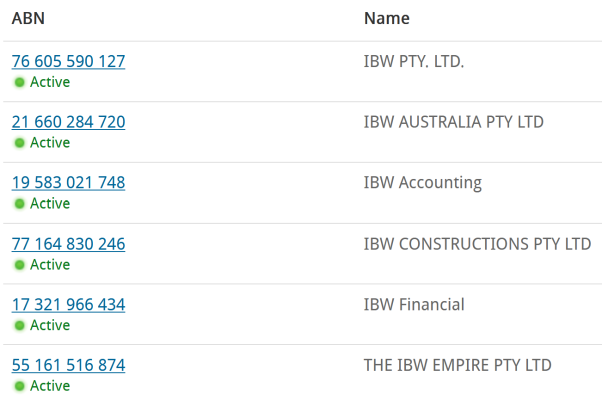This screenshot has width=602, height=400.
Task: Select the Name column header
Action: (x=387, y=18)
